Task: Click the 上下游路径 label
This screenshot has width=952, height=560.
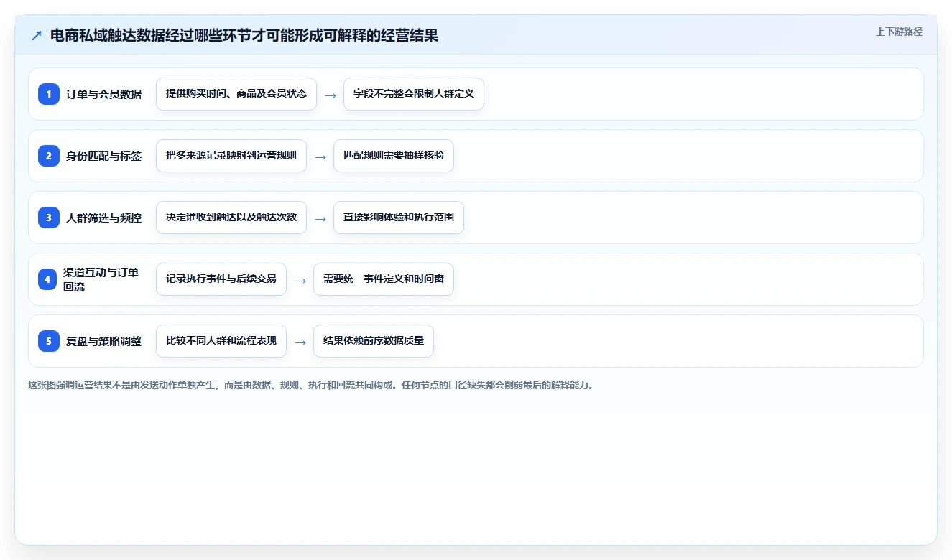Action: 899,32
